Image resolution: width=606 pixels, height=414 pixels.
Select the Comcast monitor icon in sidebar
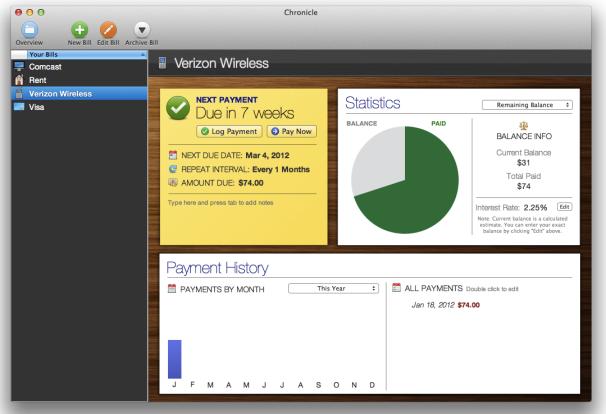click(19, 66)
